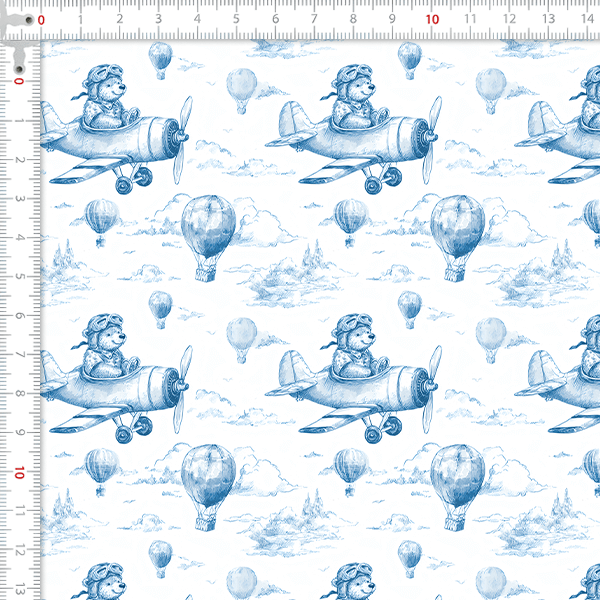Click the red 10 on the horizontal ruler

click(431, 19)
